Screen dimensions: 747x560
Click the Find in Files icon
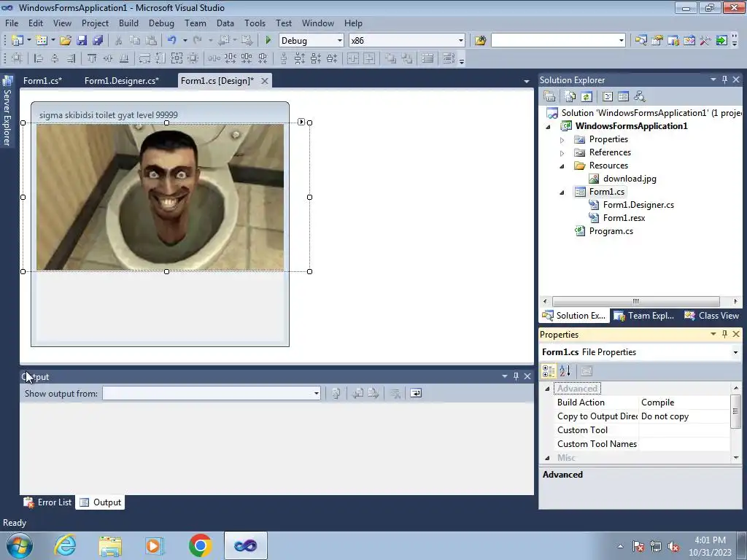[480, 41]
